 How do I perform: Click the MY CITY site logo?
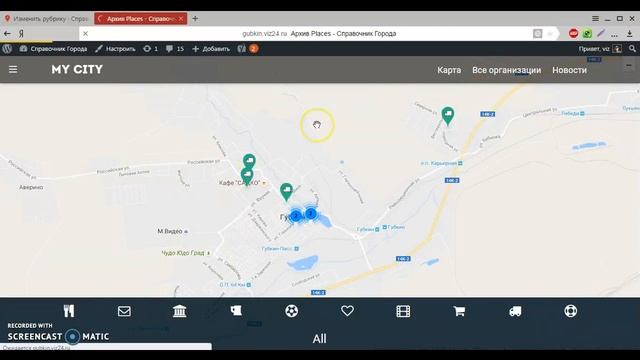77,69
